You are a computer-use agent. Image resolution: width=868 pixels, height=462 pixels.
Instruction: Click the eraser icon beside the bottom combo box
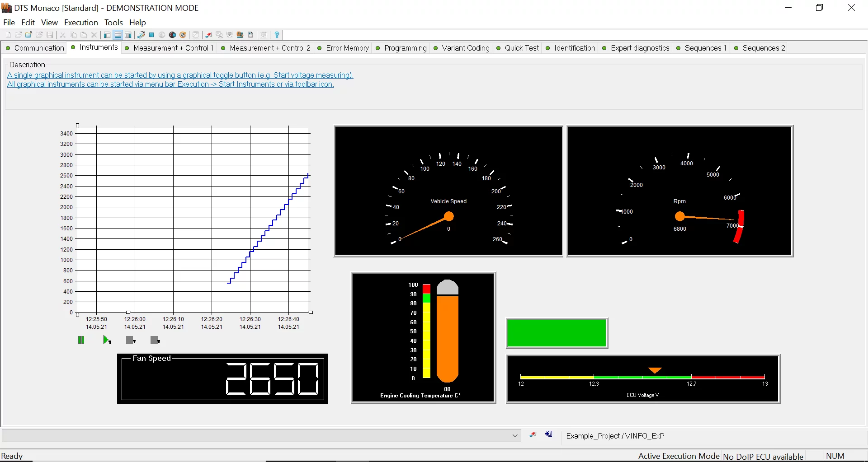(x=533, y=434)
